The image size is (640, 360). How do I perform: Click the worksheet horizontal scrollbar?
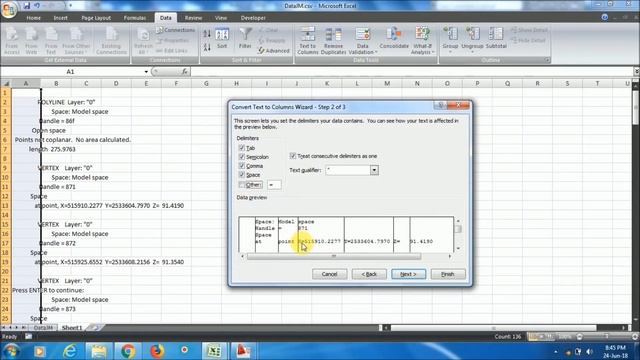pyautogui.click(x=493, y=328)
